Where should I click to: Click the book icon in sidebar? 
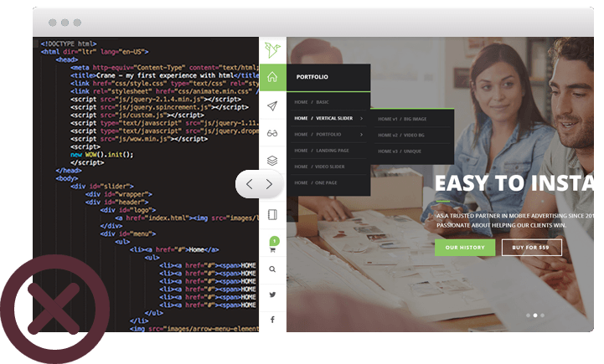tap(272, 215)
